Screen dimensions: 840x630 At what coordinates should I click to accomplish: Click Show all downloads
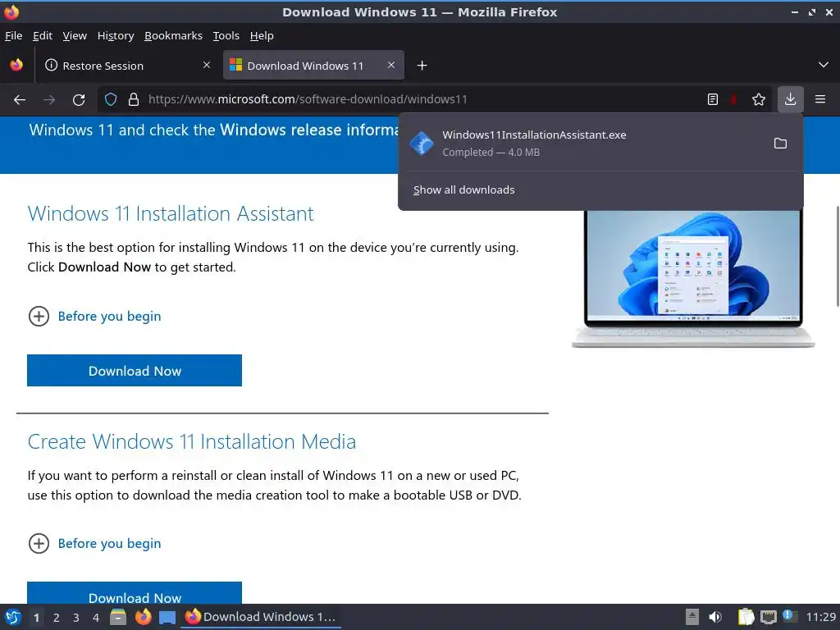(464, 190)
